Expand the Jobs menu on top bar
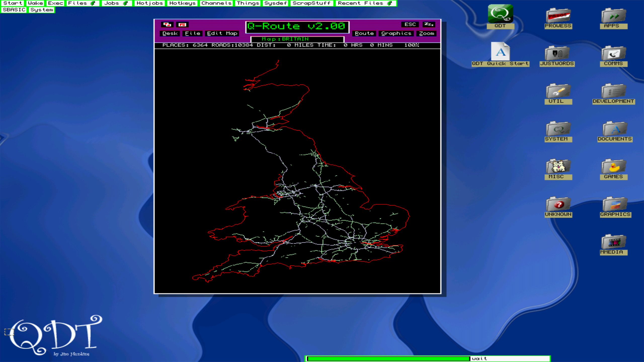The width and height of the screenshot is (644, 362). (117, 3)
